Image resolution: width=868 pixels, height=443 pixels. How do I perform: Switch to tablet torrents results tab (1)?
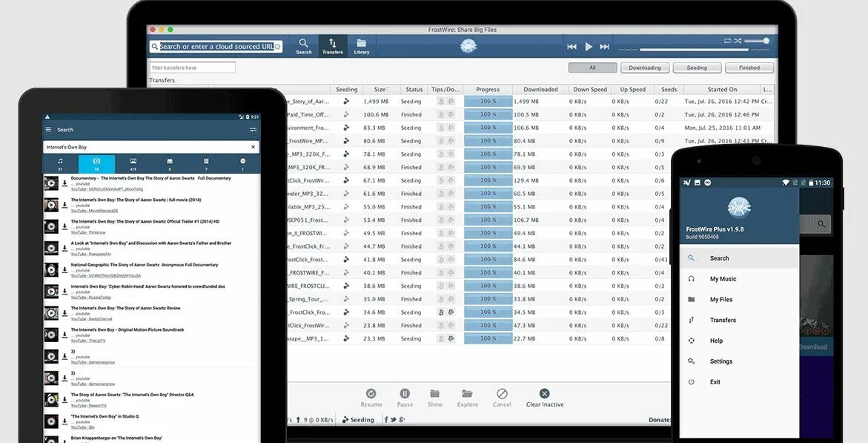pos(242,164)
